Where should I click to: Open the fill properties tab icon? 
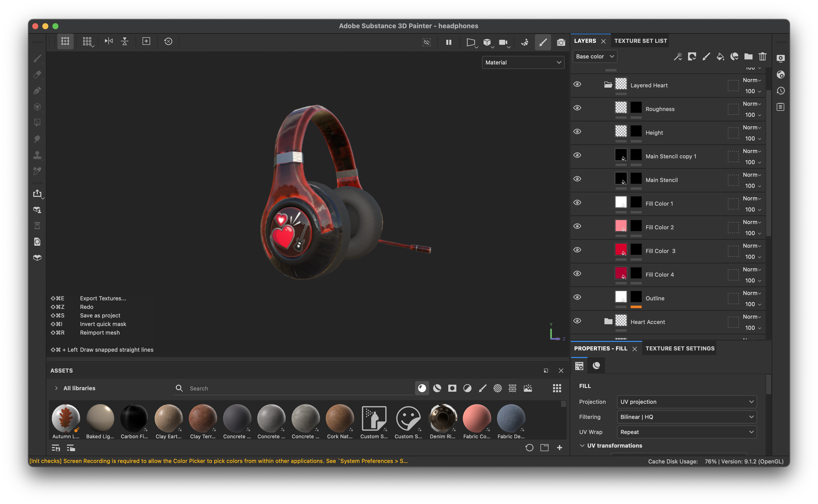[x=579, y=366]
